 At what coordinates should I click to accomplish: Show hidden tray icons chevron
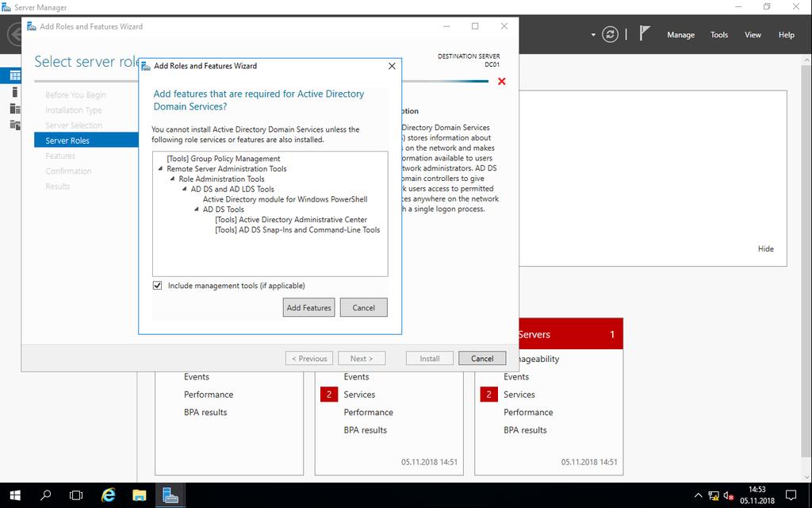coord(698,496)
